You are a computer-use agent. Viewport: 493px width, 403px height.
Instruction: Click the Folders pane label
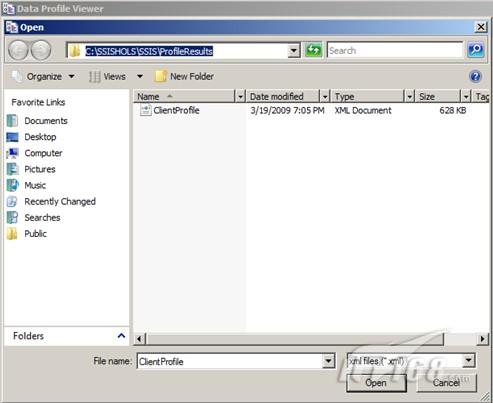click(x=28, y=336)
